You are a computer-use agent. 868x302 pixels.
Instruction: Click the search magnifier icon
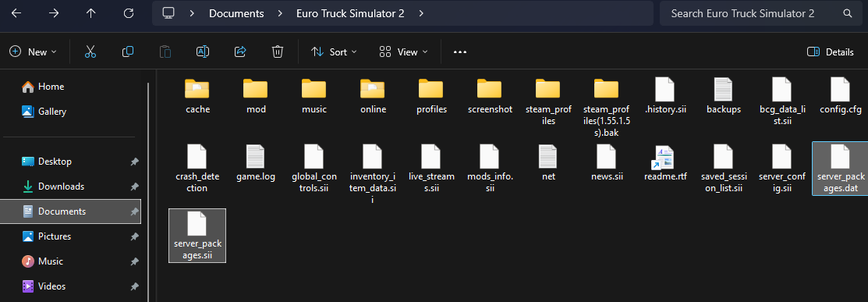pyautogui.click(x=847, y=13)
